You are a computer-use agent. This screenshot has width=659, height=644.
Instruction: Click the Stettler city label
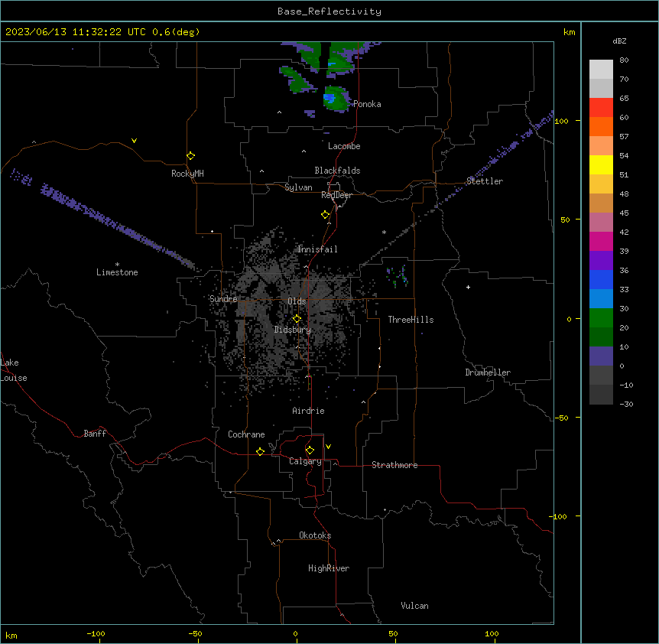[x=485, y=181]
